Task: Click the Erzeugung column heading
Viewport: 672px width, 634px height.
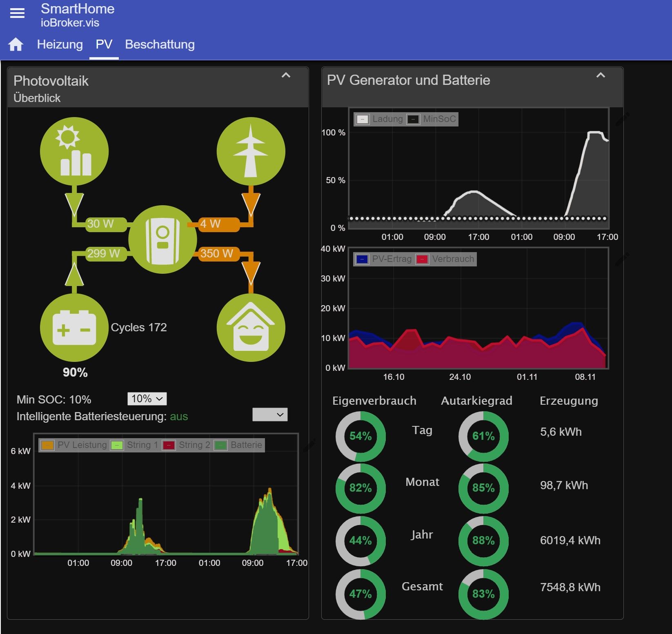Action: coord(569,401)
